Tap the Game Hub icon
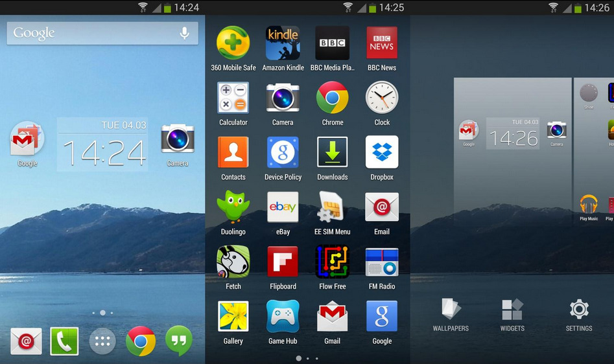 point(283,317)
